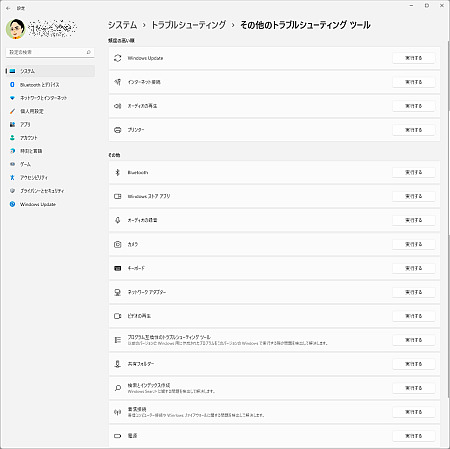Screen dimensions: 450x449
Task: Run the 着信接続 troubleshooter
Action: coord(414,412)
